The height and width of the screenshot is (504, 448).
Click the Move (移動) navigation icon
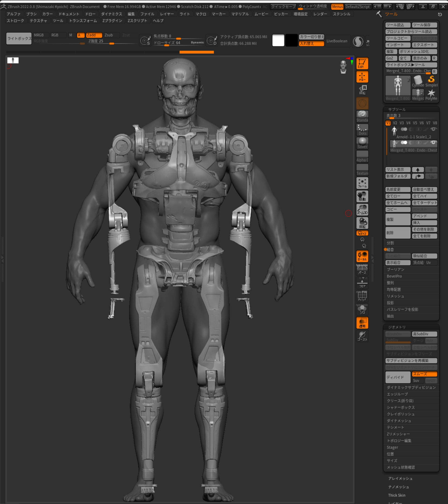362,196
